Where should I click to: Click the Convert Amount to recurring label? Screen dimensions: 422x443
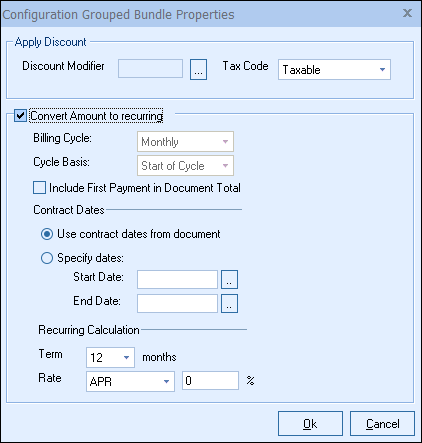96,116
